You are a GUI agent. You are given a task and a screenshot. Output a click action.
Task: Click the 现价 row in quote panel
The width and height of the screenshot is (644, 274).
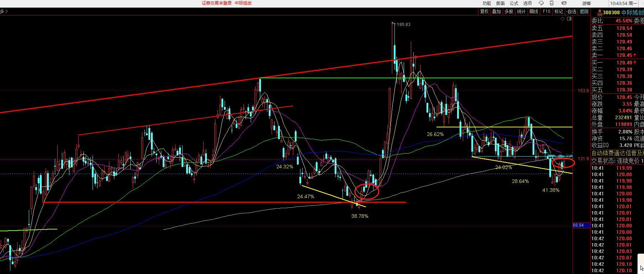coord(618,97)
